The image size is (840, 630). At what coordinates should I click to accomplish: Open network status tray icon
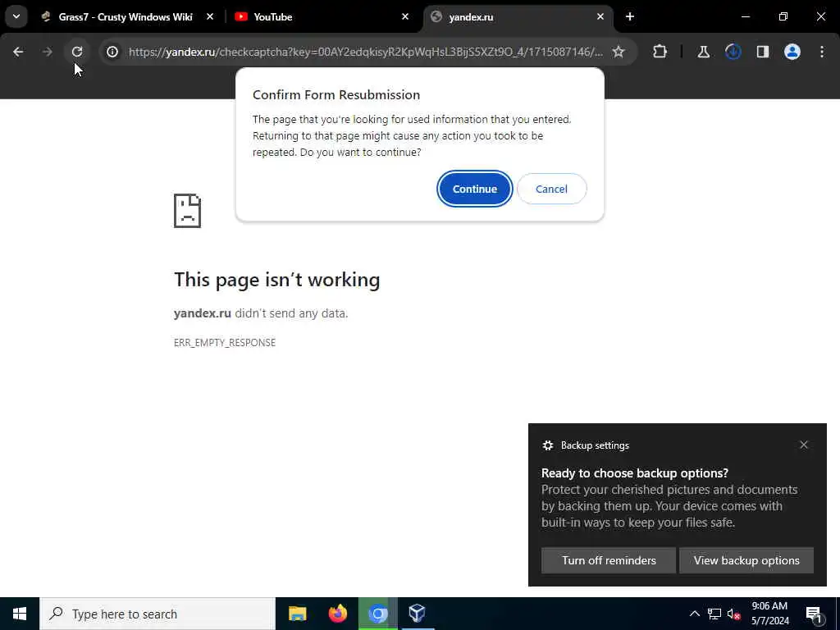[714, 614]
